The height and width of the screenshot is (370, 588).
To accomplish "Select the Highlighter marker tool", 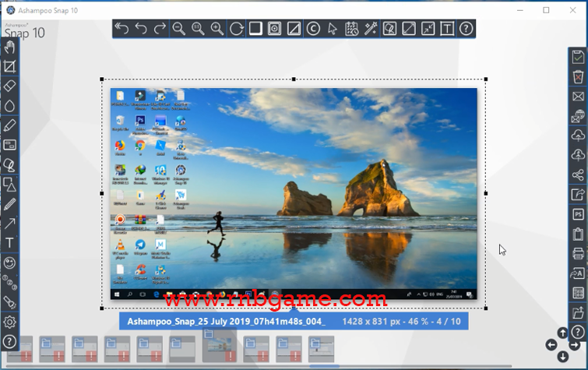I will pyautogui.click(x=9, y=125).
